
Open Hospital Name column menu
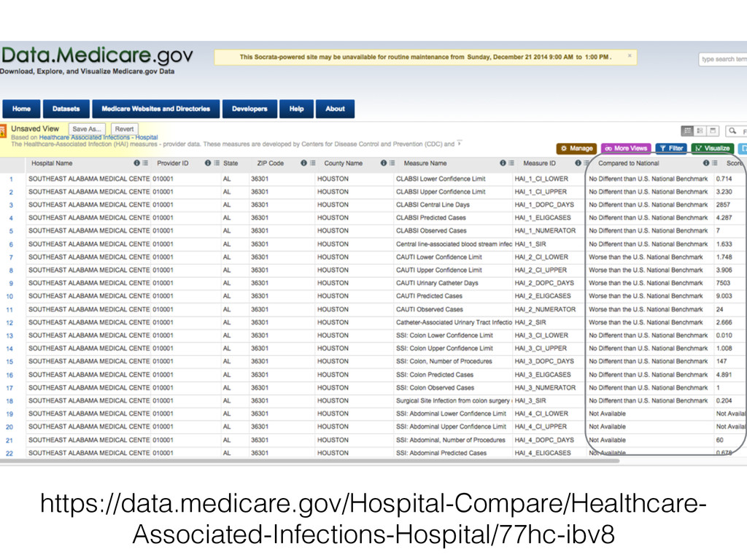pyautogui.click(x=145, y=163)
